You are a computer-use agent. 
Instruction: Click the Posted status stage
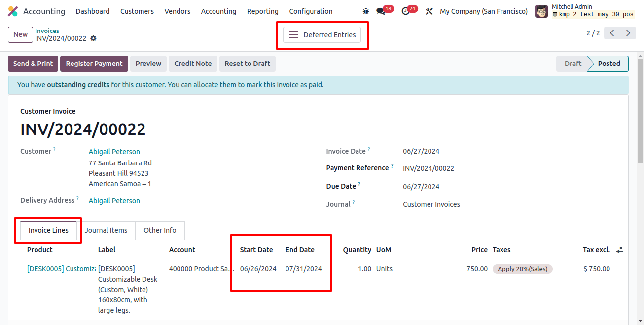[x=609, y=64]
